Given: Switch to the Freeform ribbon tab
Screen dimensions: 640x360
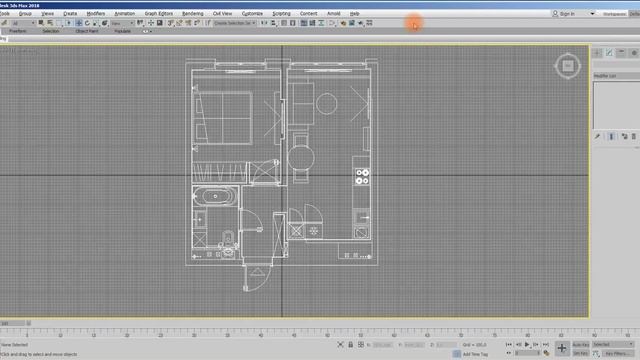Looking at the screenshot, I should [18, 31].
